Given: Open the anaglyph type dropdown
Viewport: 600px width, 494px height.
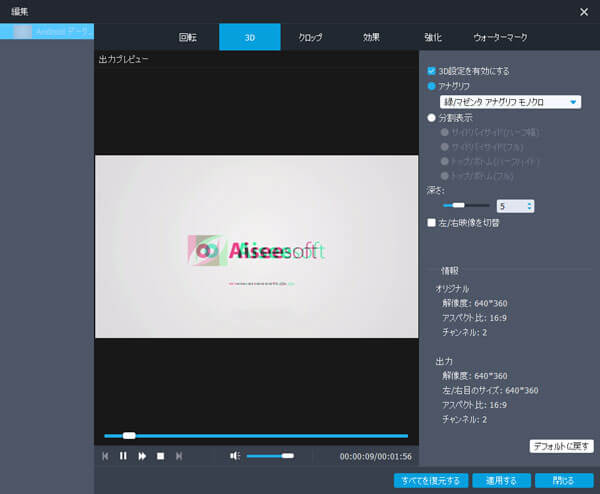Looking at the screenshot, I should (x=510, y=102).
